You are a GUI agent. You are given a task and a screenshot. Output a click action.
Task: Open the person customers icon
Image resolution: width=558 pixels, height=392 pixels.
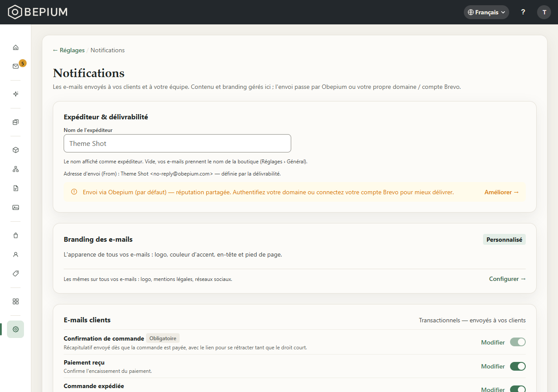(x=16, y=254)
